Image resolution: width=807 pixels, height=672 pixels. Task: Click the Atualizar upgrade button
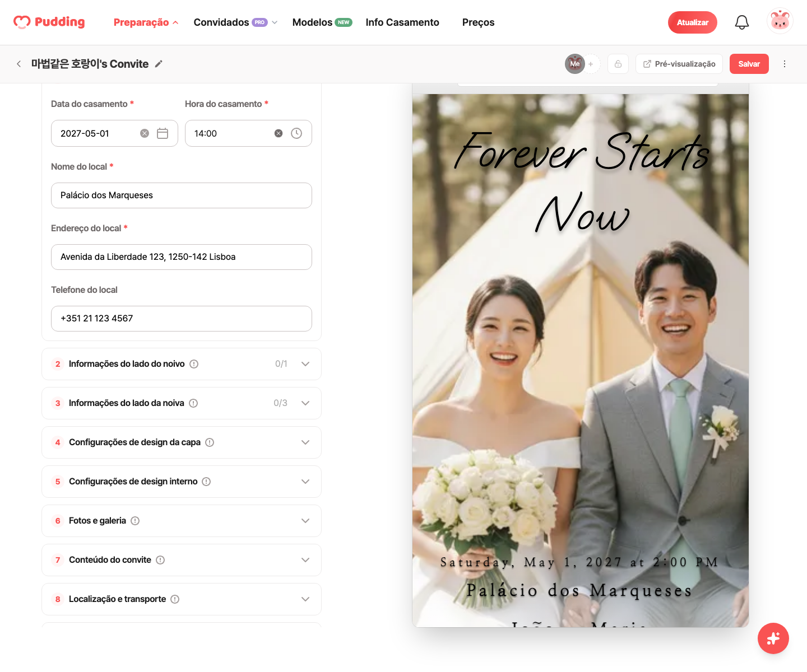coord(693,22)
